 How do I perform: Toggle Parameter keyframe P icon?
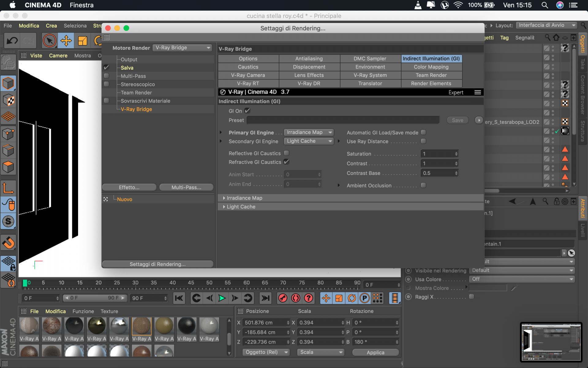coord(364,298)
